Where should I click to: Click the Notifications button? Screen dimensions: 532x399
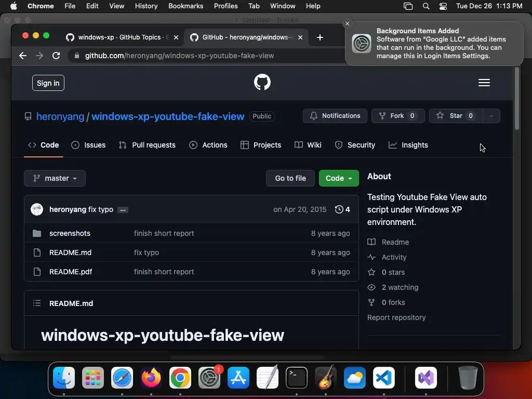coord(335,116)
